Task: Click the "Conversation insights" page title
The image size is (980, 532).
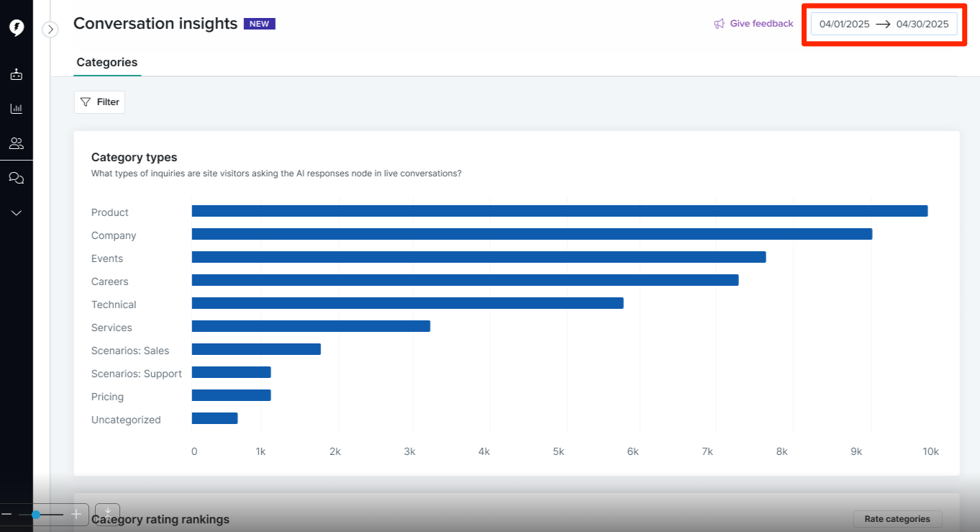Action: (155, 24)
